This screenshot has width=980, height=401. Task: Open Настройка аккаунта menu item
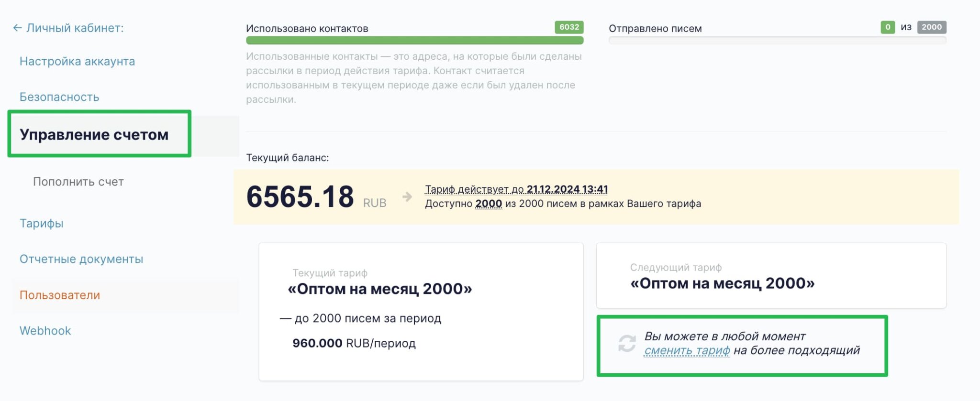click(x=77, y=62)
